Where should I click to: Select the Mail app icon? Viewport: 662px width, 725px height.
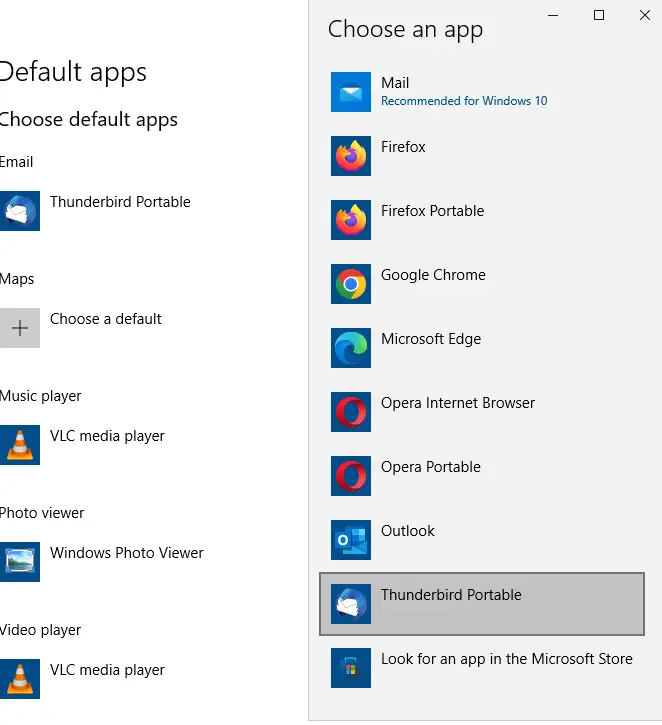(x=350, y=92)
